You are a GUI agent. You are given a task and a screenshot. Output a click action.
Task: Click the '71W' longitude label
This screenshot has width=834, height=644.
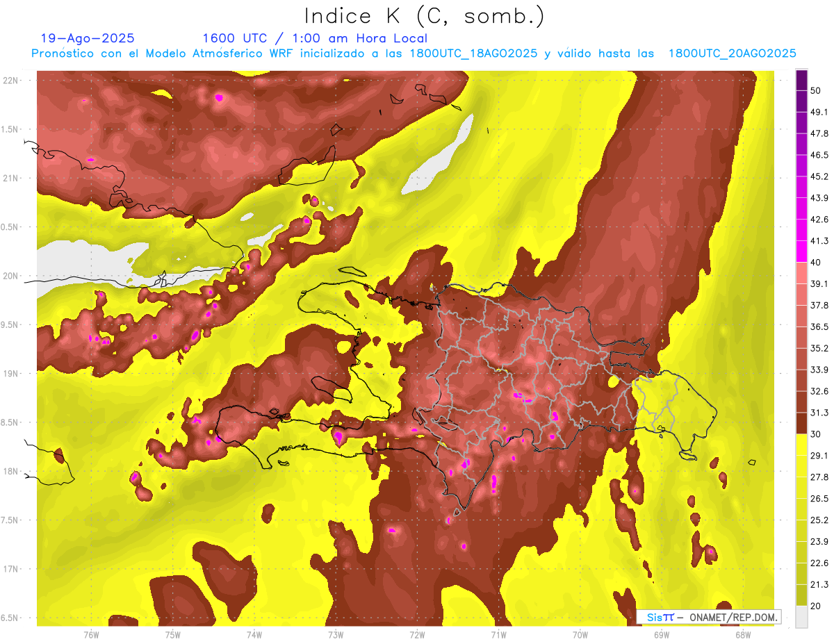(498, 635)
